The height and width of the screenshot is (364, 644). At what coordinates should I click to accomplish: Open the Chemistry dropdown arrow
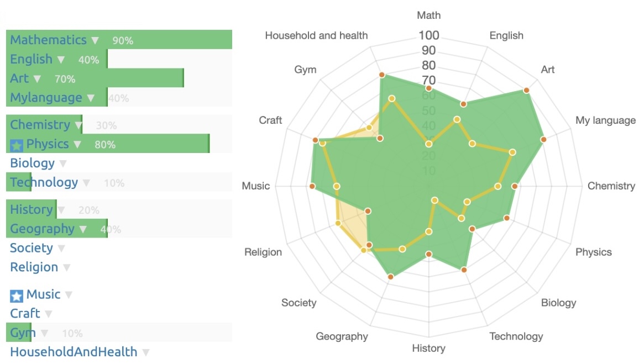78,125
